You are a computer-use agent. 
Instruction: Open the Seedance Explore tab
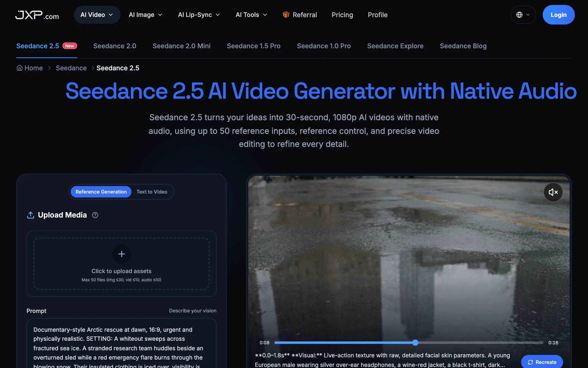point(395,46)
